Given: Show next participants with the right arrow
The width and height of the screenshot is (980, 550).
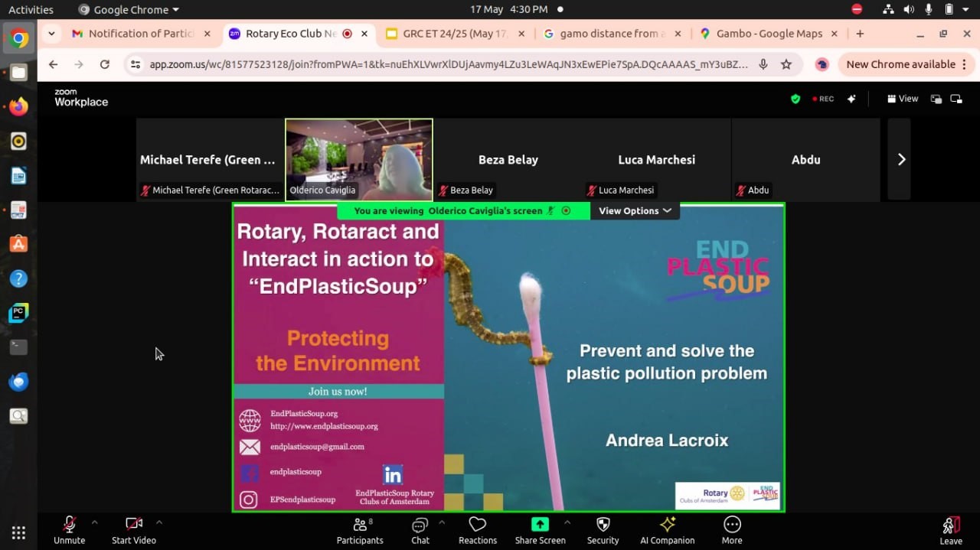Looking at the screenshot, I should (901, 159).
